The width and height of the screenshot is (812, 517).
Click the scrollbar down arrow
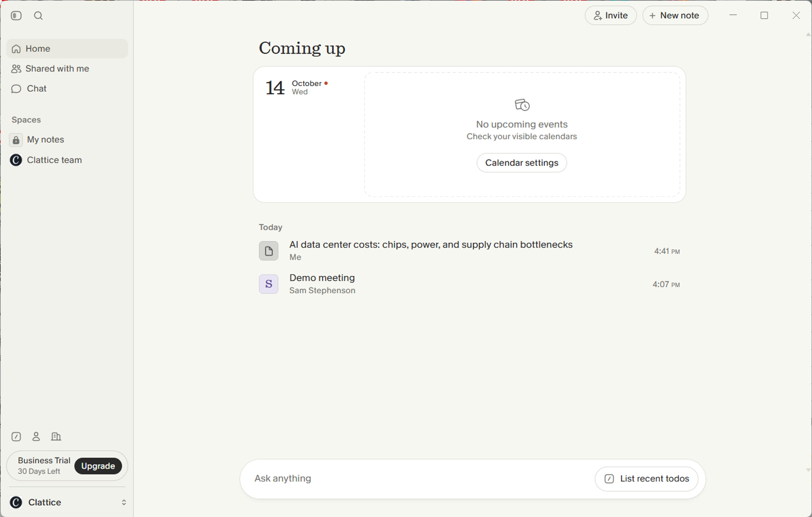(808, 470)
